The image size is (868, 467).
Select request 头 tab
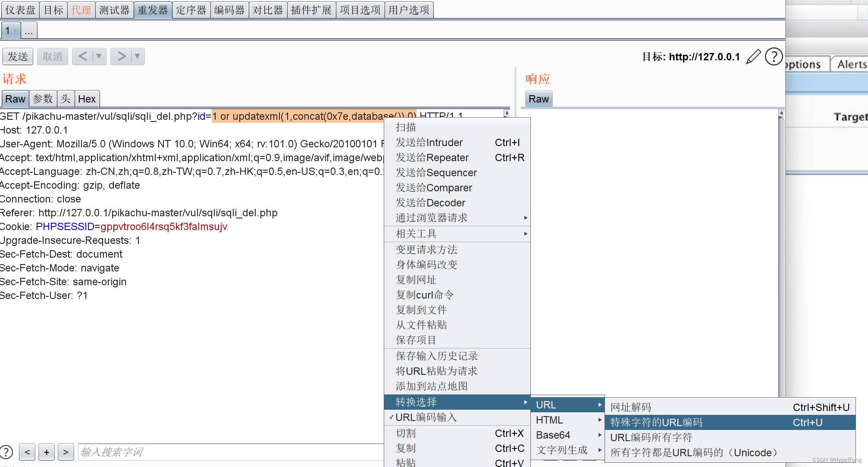click(66, 99)
